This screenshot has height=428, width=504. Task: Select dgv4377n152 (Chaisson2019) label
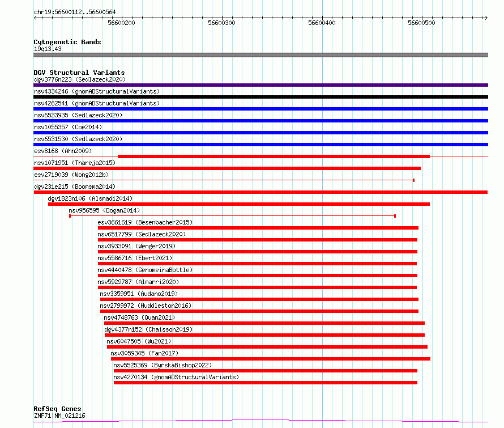[148, 329]
